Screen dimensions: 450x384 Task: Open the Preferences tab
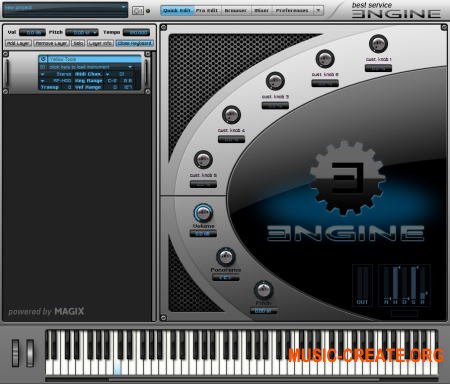[x=292, y=10]
